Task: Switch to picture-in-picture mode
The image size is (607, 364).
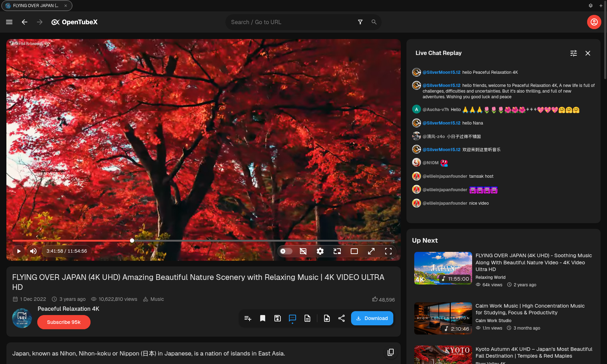Action: pyautogui.click(x=337, y=251)
